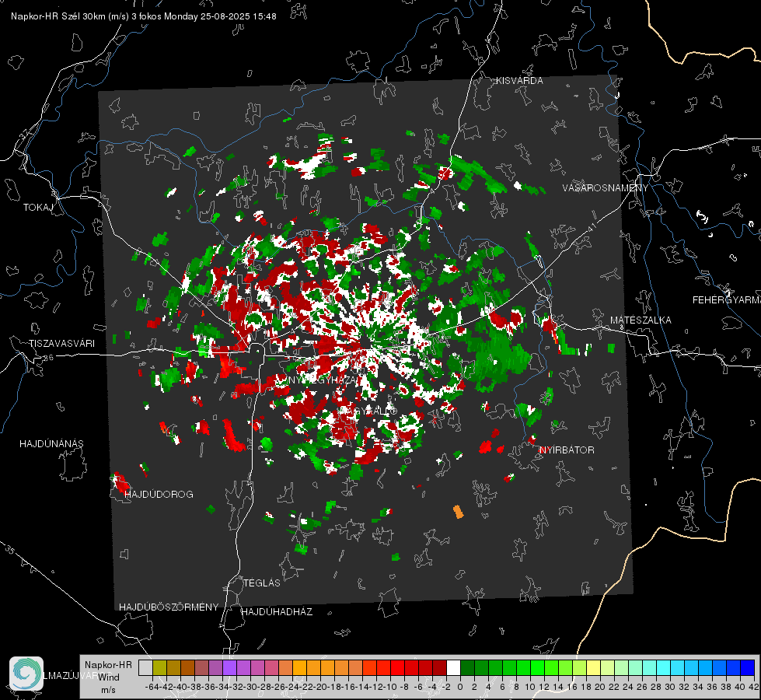Select the NAGYKÁLLÓ town label

(368, 411)
